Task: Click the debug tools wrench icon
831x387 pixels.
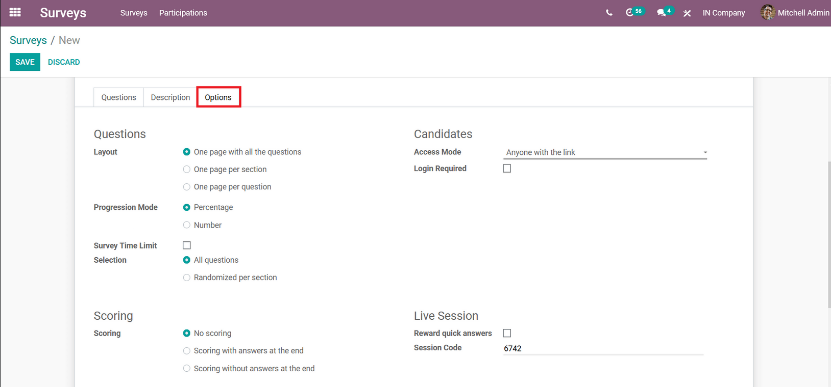Action: click(x=687, y=13)
